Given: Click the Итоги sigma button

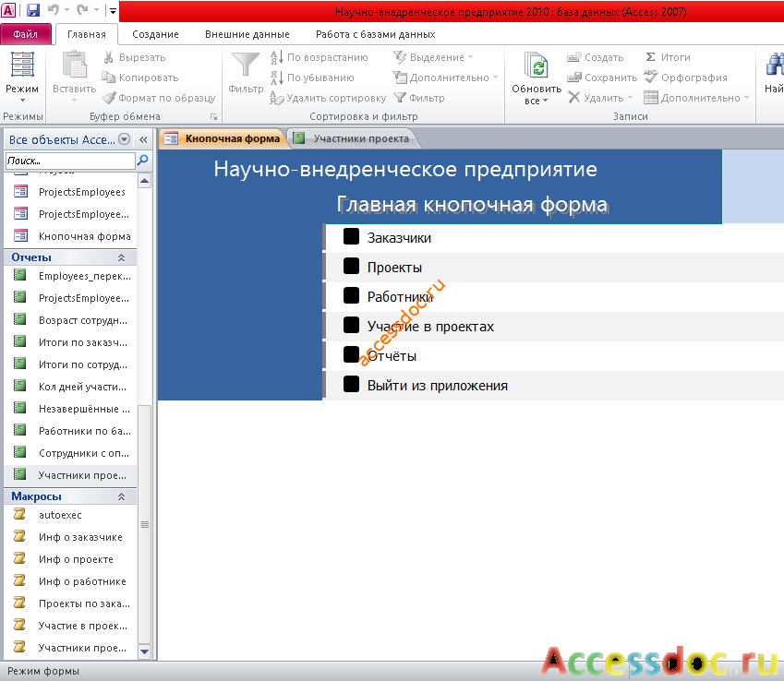Looking at the screenshot, I should tap(668, 57).
